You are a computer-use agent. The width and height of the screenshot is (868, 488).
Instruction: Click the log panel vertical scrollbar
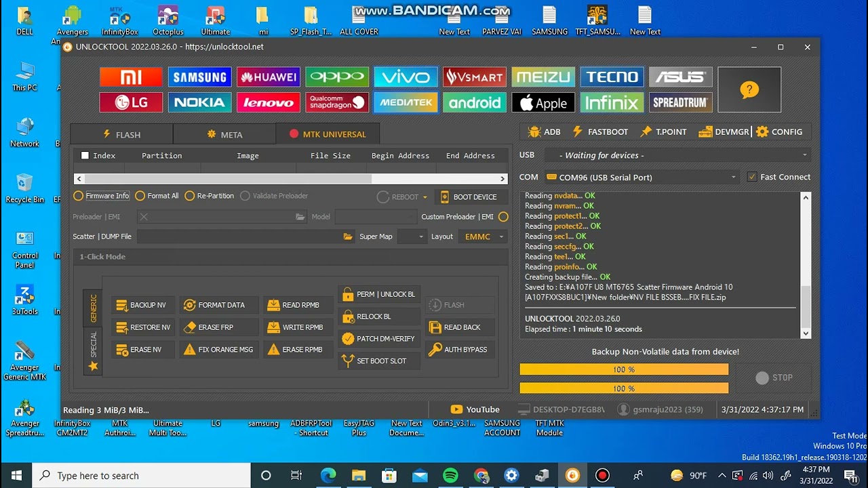[806, 265]
